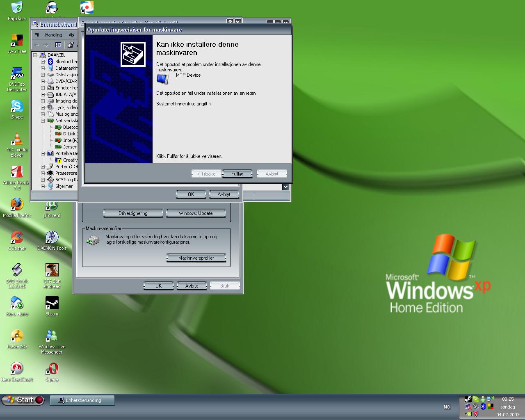Collapse the Nettverkskort node
The width and height of the screenshot is (525, 420).
pos(43,121)
